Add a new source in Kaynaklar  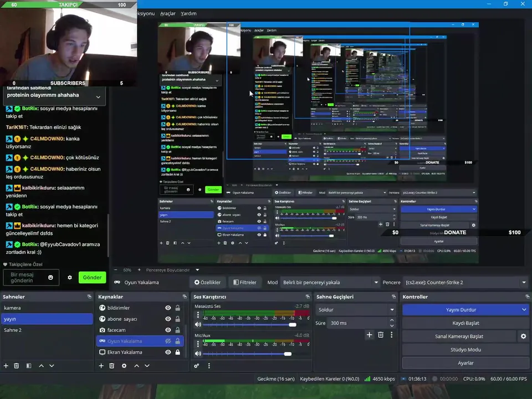pyautogui.click(x=101, y=366)
